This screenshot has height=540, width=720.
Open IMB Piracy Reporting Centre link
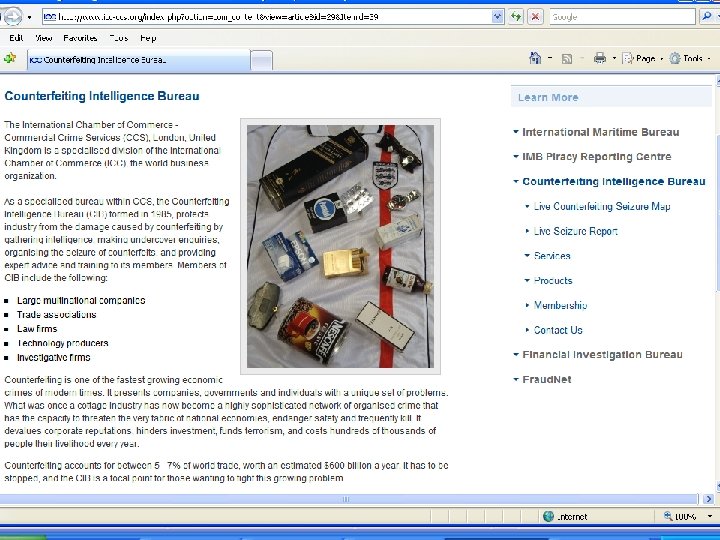click(x=597, y=157)
